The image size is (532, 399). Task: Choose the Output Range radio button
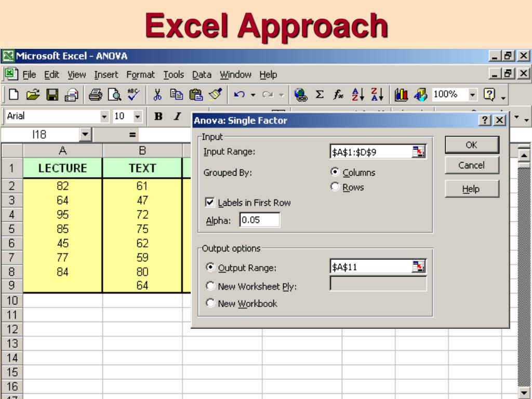pyautogui.click(x=210, y=268)
